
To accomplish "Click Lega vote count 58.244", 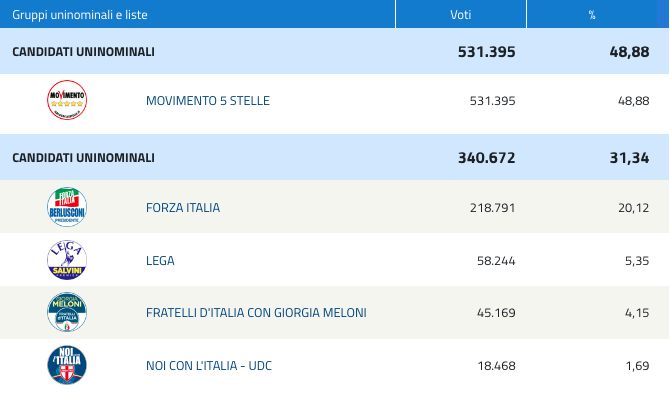I will [496, 261].
